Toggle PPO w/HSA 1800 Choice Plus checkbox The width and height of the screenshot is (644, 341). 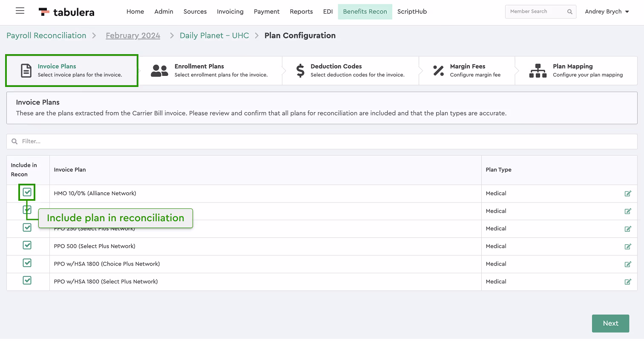click(27, 263)
